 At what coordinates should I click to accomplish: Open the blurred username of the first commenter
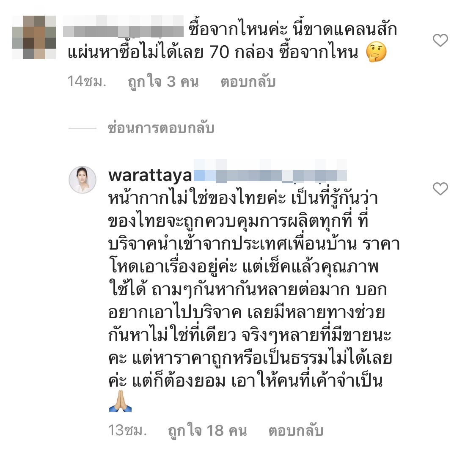(123, 26)
